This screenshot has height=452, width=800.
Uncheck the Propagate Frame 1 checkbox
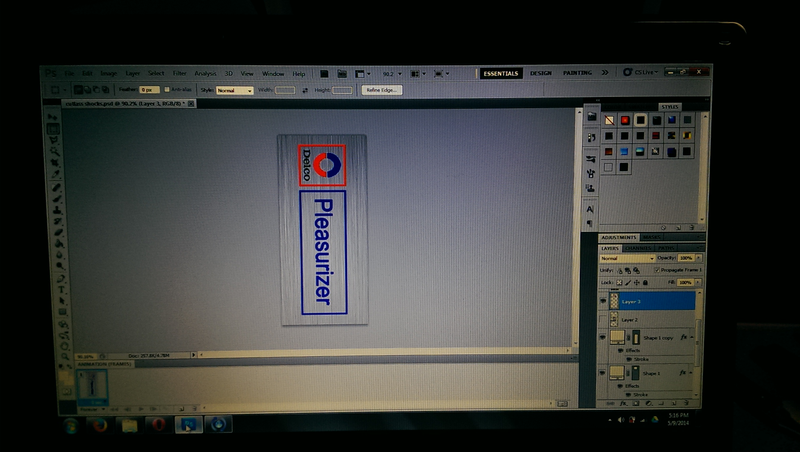[x=657, y=270]
